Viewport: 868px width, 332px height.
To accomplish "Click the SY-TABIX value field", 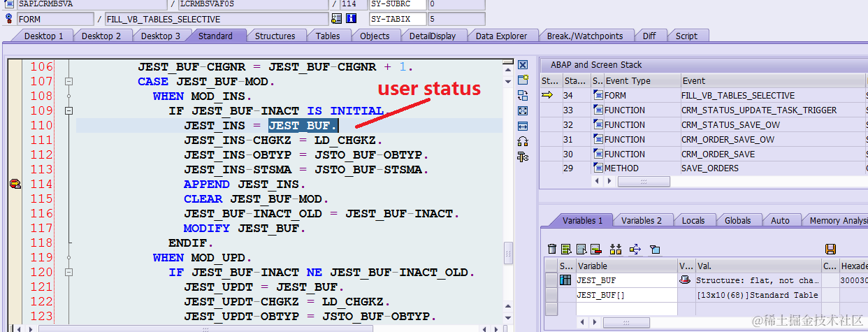I will (456, 19).
